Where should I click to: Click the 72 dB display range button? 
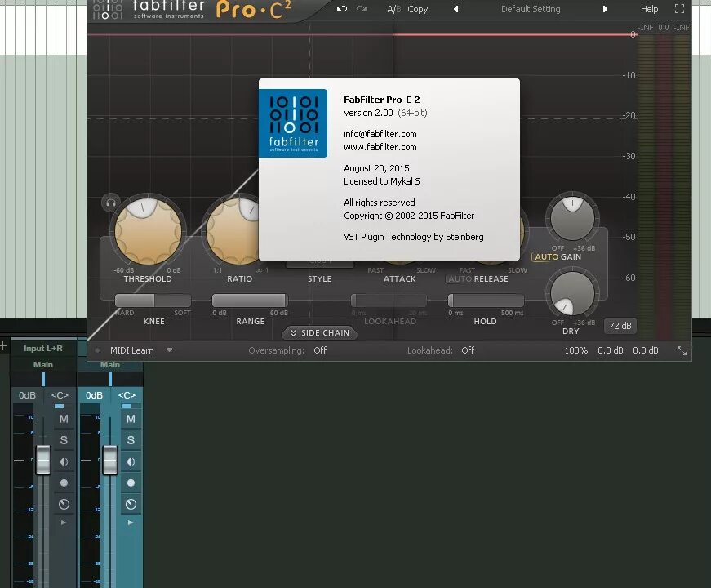(x=620, y=326)
